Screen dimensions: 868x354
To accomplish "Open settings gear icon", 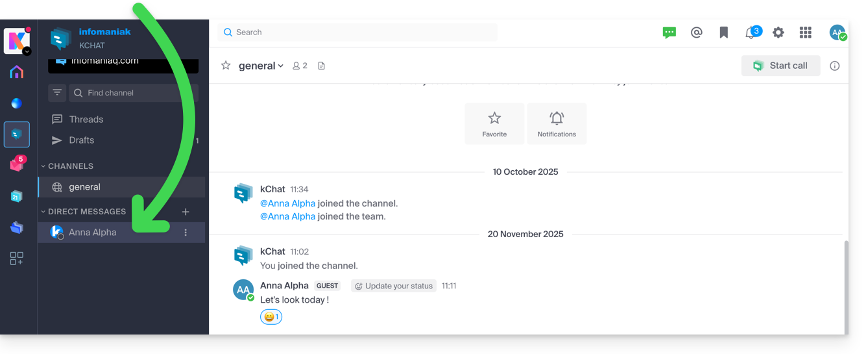I will tap(778, 32).
